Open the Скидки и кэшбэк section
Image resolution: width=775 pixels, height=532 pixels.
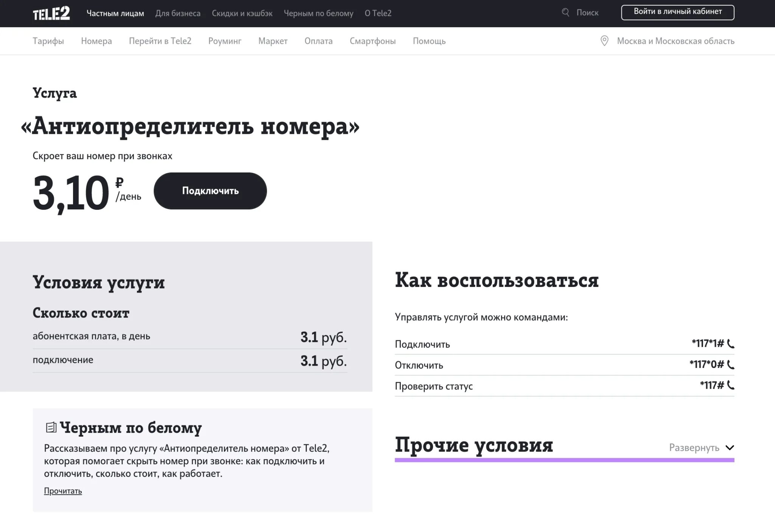(x=242, y=13)
